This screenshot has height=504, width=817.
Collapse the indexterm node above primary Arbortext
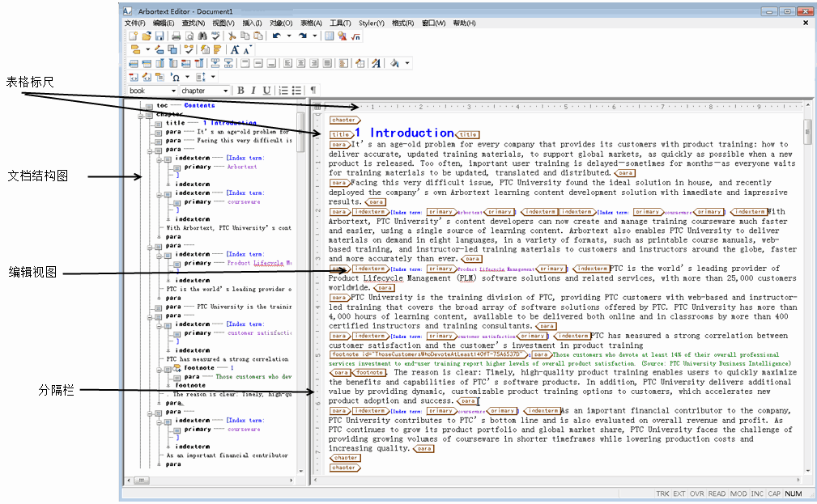click(x=160, y=159)
